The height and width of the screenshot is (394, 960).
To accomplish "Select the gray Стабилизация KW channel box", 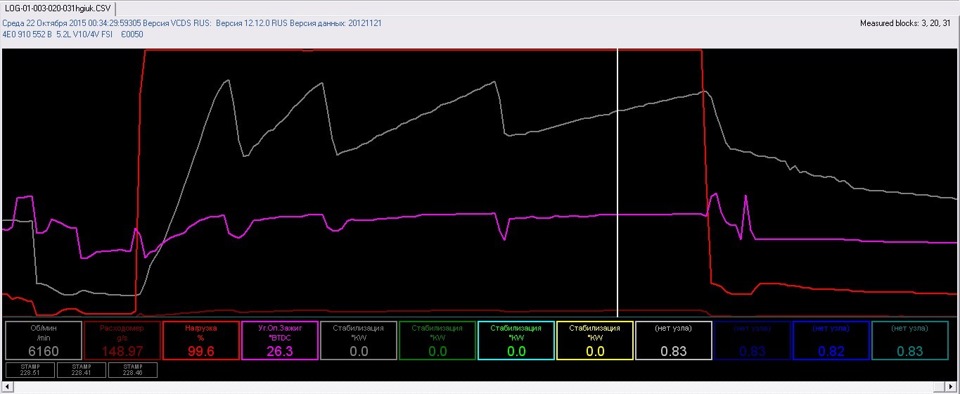I will point(359,340).
